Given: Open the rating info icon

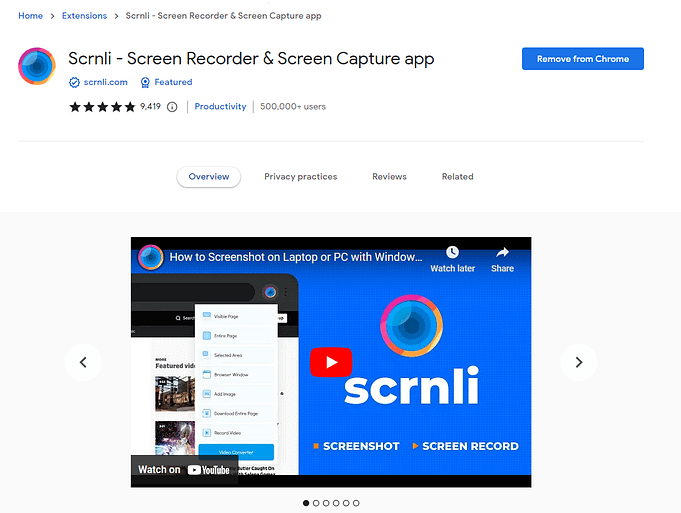Looking at the screenshot, I should tap(172, 107).
